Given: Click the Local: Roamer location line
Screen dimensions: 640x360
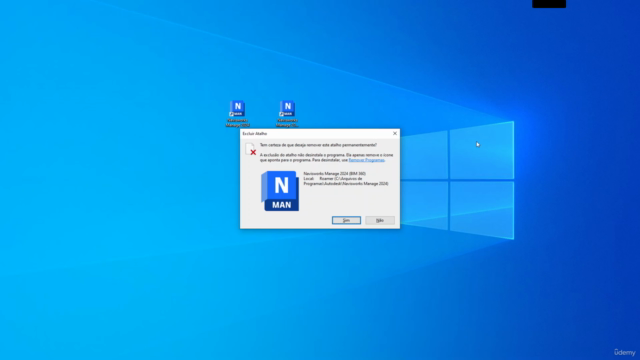Looking at the screenshot, I should (x=333, y=178).
